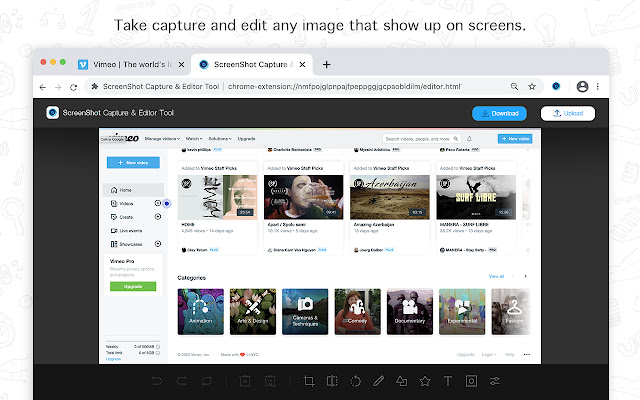The height and width of the screenshot is (400, 640).
Task: Select the Pencil draw tool
Action: point(379,381)
